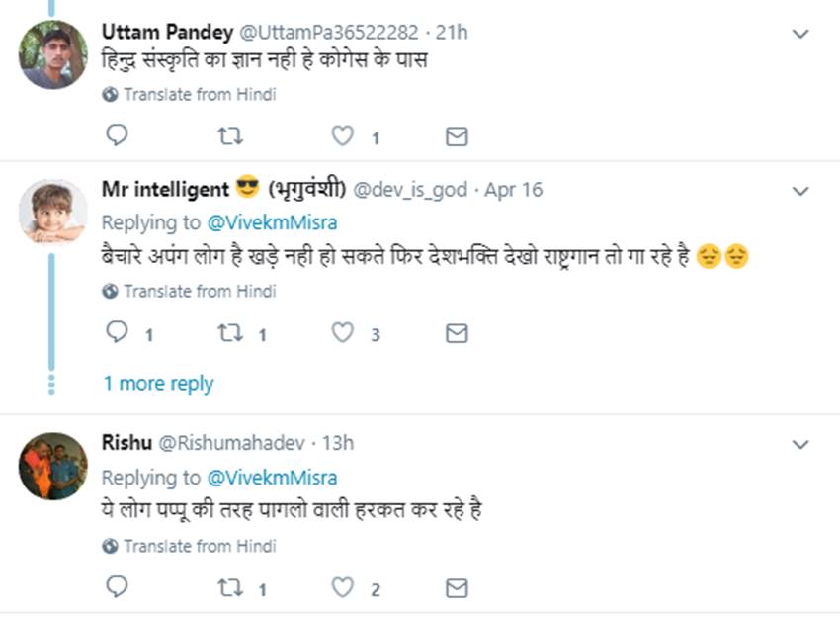
Task: Share Mr intelligent's tweet by message icon
Action: pyautogui.click(x=457, y=333)
